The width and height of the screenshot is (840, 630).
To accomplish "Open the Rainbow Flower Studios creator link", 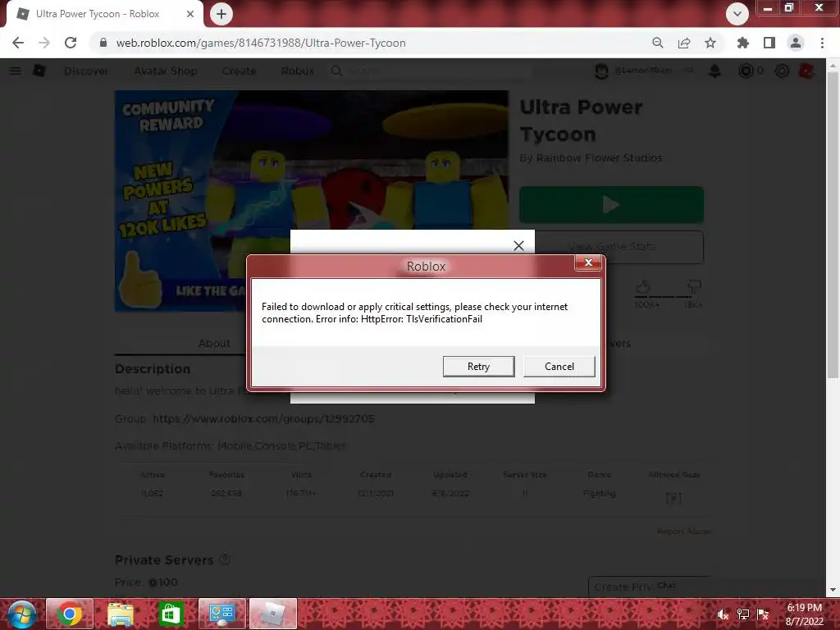I will click(x=599, y=158).
